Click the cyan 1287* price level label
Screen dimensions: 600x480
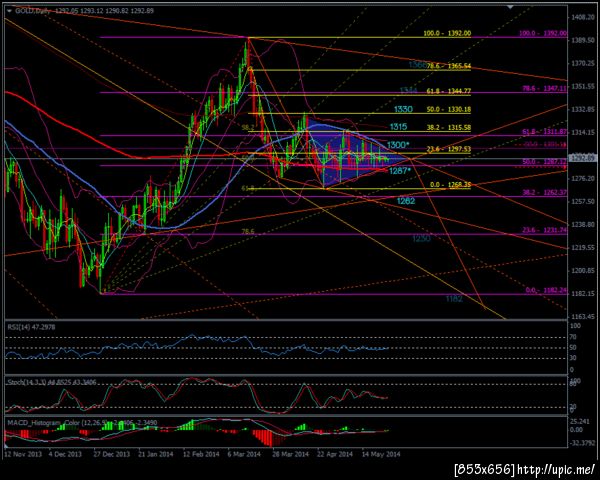[x=400, y=171]
